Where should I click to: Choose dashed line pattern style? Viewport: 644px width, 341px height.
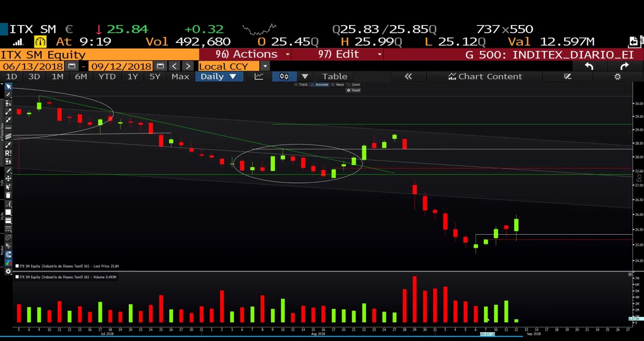(x=8, y=229)
